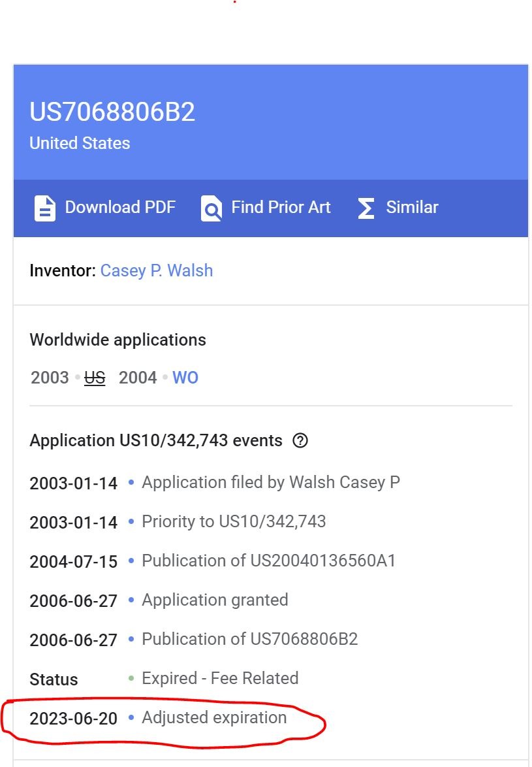Select the 2023-06-20 Adjusted expiration entry
The width and height of the screenshot is (532, 767).
tap(158, 718)
